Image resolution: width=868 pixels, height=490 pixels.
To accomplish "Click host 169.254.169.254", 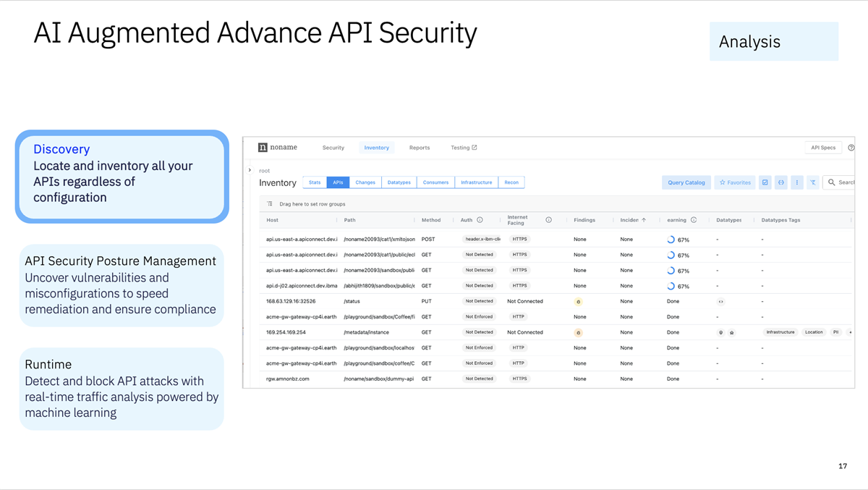I will (286, 333).
